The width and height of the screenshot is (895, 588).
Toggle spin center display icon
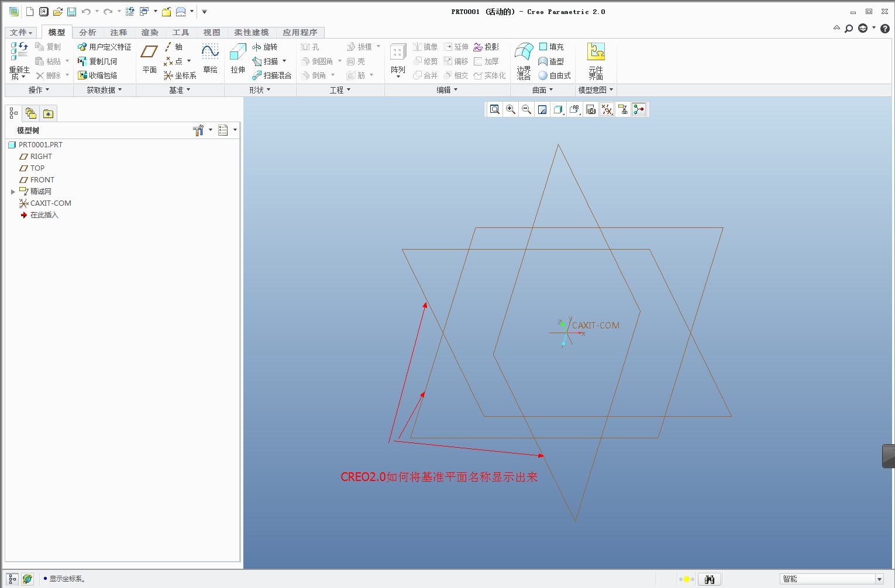click(x=639, y=109)
